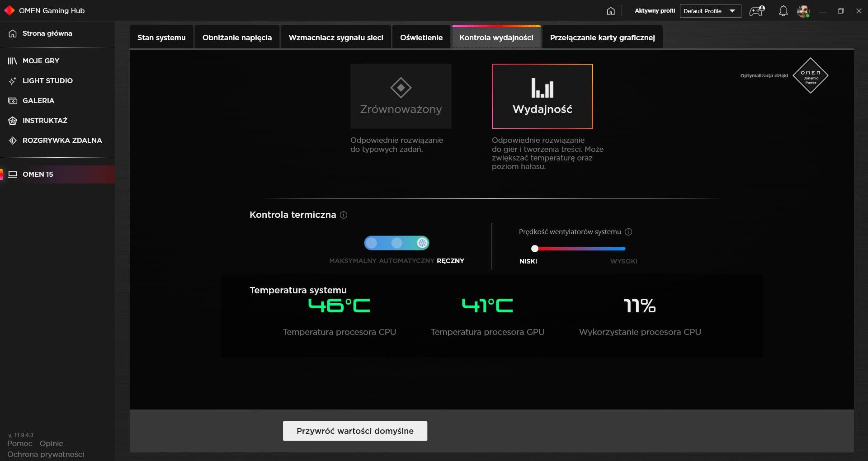
Task: Open the Opinie link
Action: [x=51, y=443]
